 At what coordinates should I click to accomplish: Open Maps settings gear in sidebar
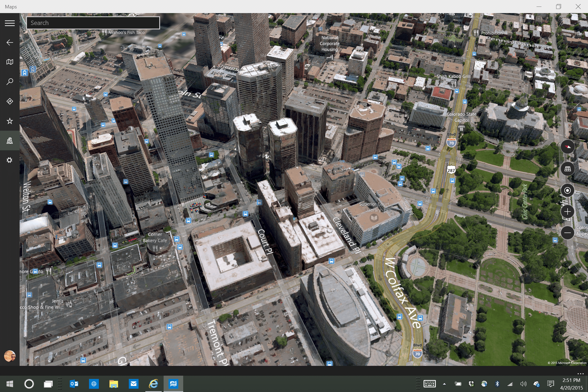point(10,160)
